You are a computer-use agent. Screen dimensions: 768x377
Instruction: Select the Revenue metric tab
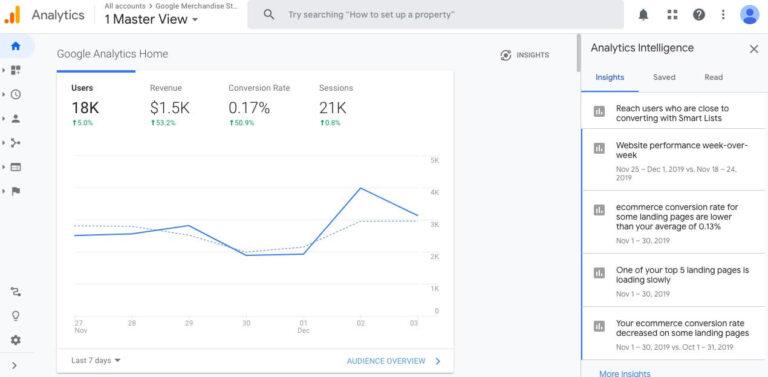[169, 105]
